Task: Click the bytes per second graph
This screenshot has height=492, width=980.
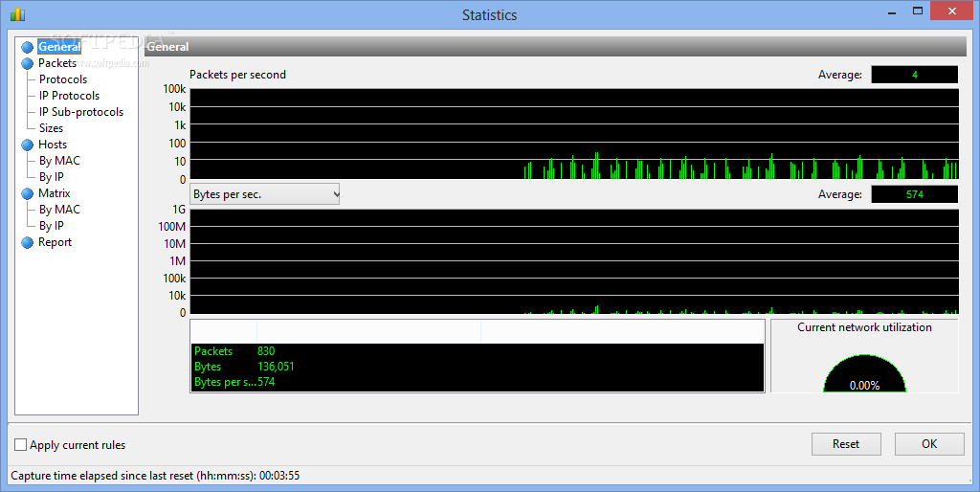Action: click(574, 261)
